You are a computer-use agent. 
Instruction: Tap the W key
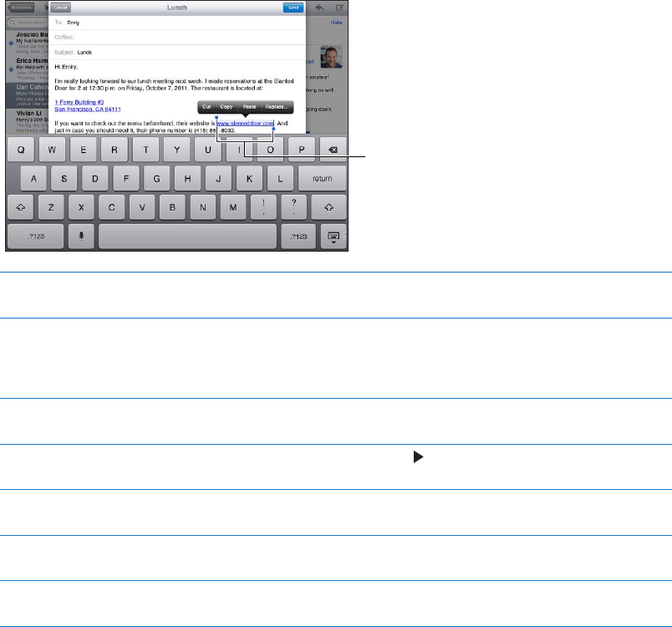point(52,150)
